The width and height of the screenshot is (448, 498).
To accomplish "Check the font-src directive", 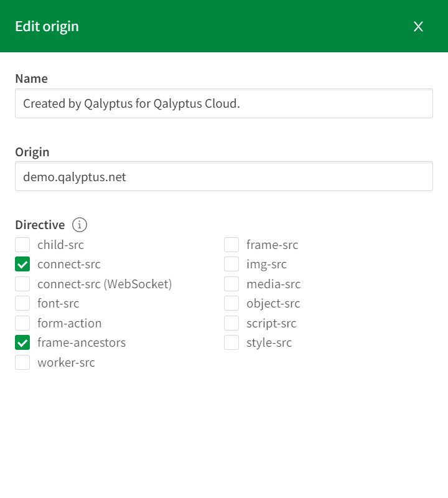I will click(22, 303).
